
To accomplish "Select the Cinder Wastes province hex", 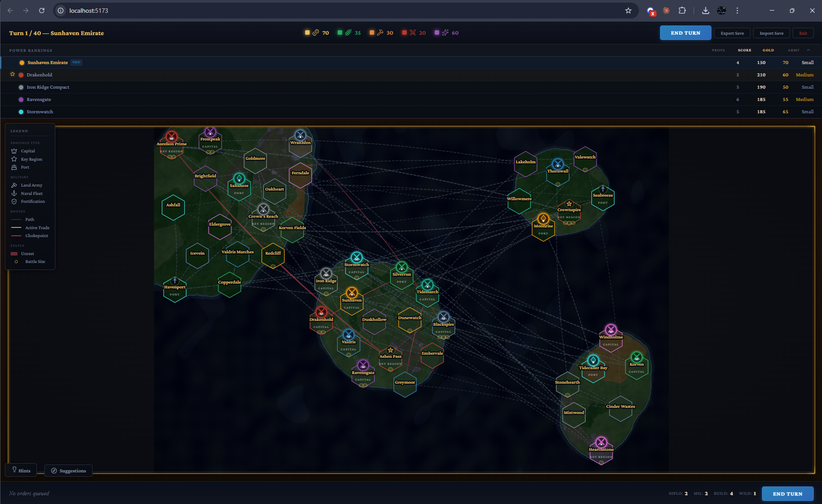I will click(620, 409).
